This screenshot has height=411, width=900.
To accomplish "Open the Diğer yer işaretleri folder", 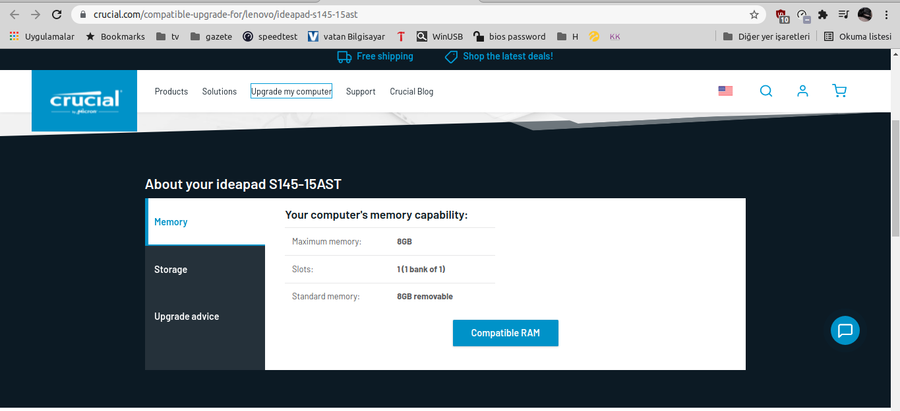I will pos(766,37).
